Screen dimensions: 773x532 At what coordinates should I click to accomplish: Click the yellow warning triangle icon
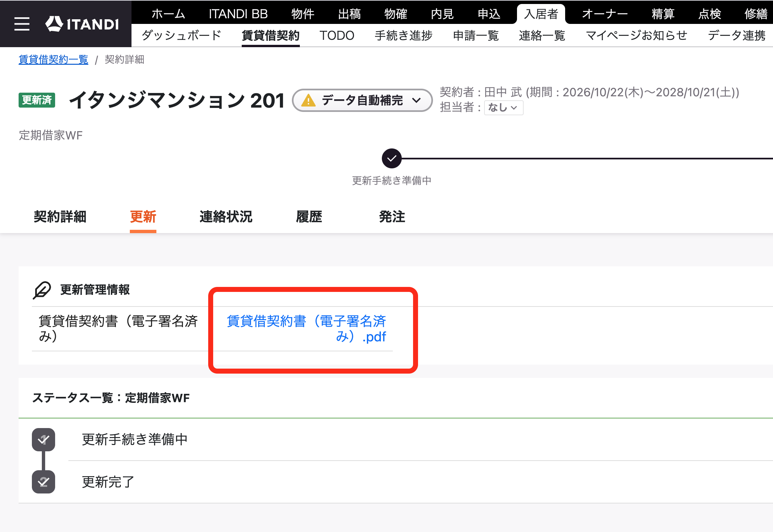pos(308,100)
